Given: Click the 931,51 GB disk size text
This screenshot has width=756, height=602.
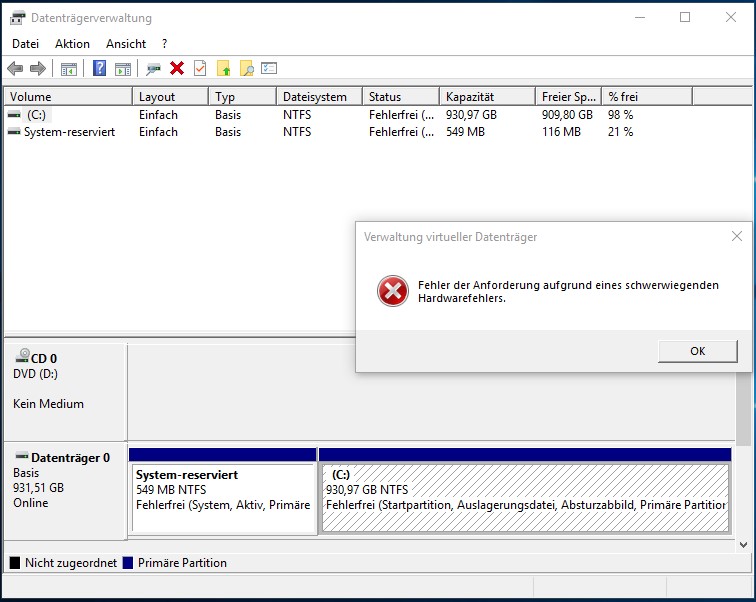Looking at the screenshot, I should pos(39,487).
